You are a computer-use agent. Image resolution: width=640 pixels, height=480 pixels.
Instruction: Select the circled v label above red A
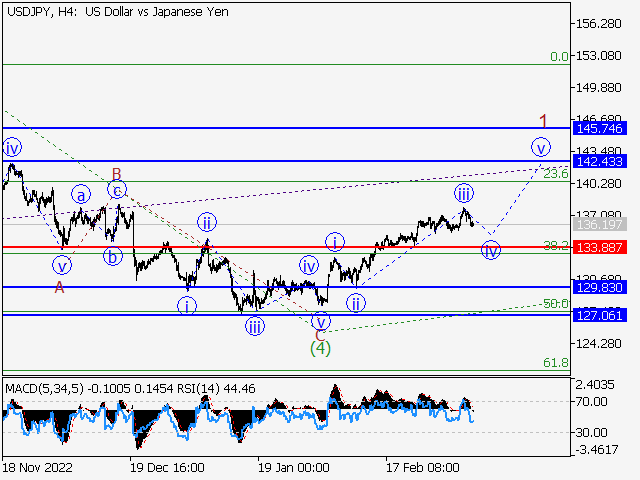coord(62,266)
